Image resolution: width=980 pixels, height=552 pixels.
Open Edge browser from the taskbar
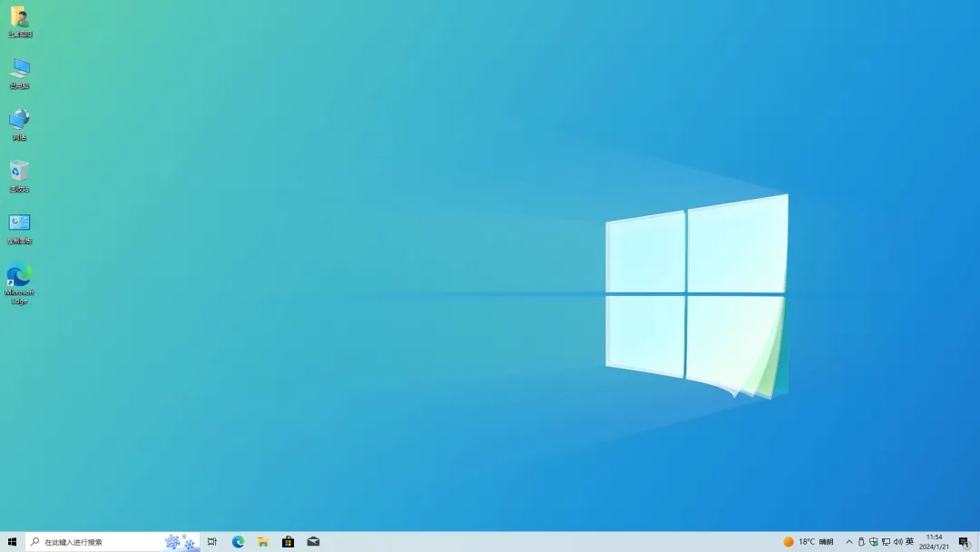[x=238, y=541]
